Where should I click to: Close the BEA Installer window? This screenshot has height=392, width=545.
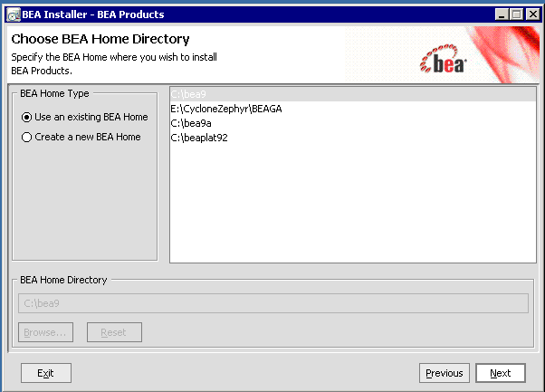(532, 14)
